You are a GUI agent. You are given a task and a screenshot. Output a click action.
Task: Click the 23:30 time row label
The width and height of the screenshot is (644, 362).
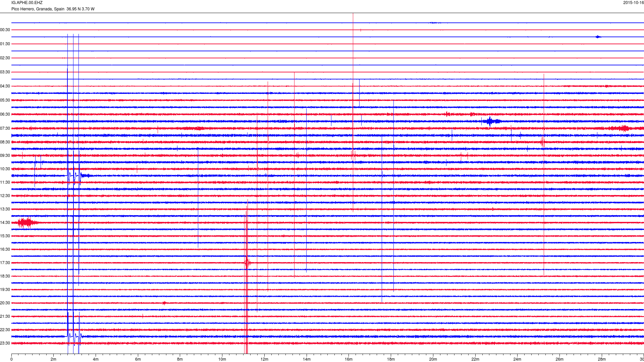5,343
